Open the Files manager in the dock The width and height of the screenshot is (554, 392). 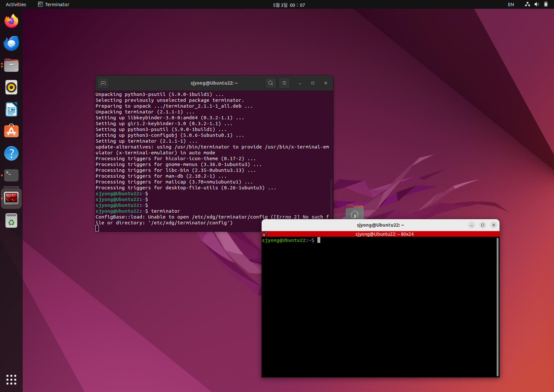tap(11, 65)
